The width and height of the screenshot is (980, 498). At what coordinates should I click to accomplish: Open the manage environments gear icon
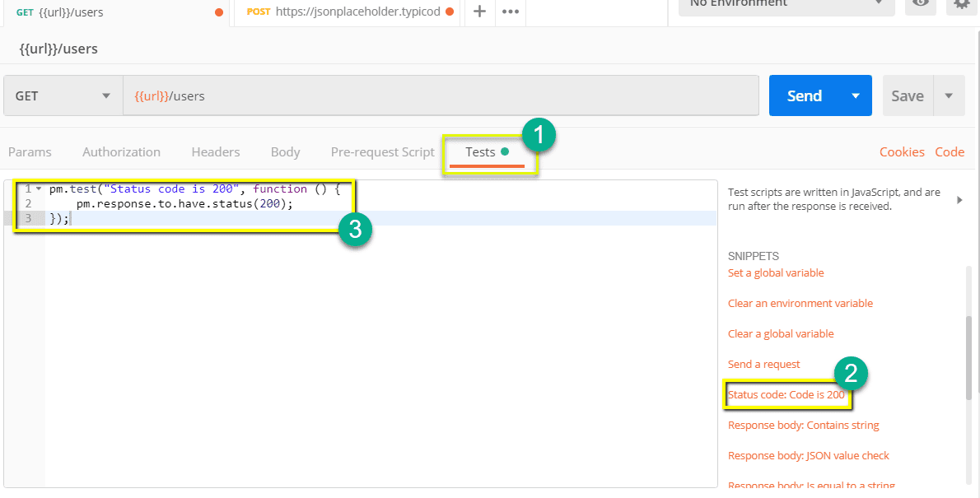[x=961, y=4]
